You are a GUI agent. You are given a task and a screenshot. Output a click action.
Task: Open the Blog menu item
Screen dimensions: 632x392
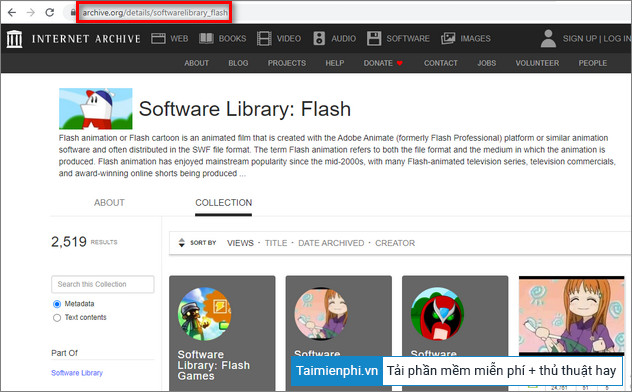(x=238, y=63)
